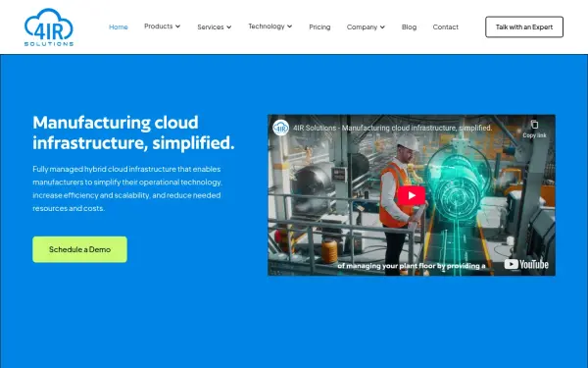
Task: Expand the Services dropdown menu
Action: click(214, 27)
